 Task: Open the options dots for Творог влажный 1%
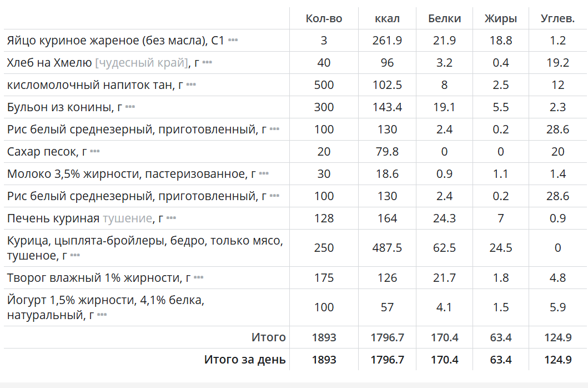coord(199,277)
